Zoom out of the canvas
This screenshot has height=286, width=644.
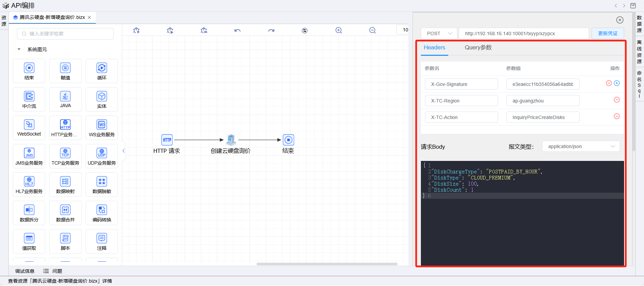[x=373, y=30]
